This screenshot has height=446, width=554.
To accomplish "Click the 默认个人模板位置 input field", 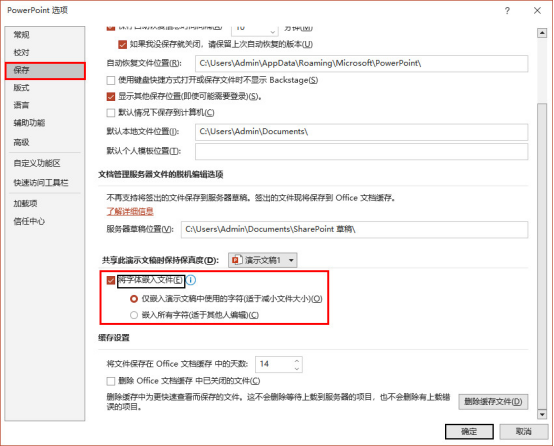I will [361, 151].
